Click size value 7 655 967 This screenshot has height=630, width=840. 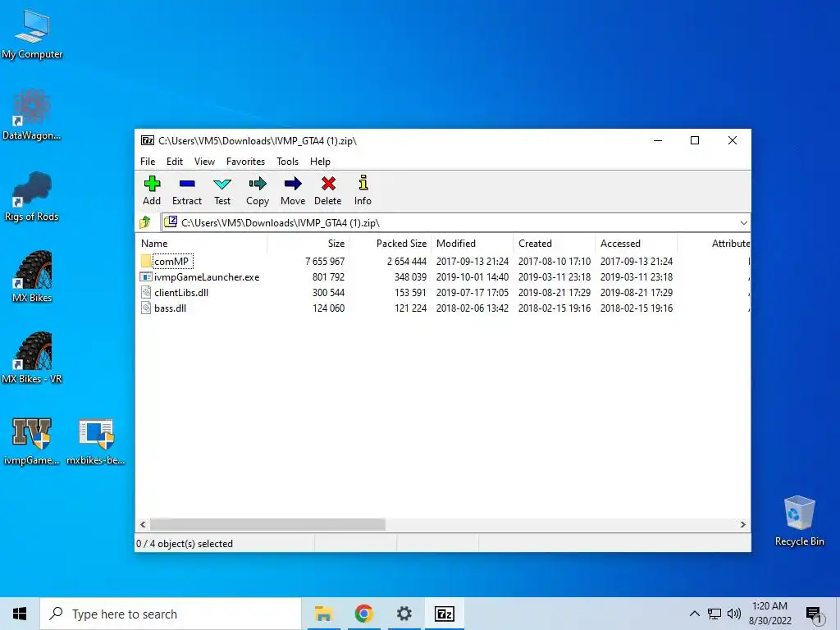(x=325, y=262)
